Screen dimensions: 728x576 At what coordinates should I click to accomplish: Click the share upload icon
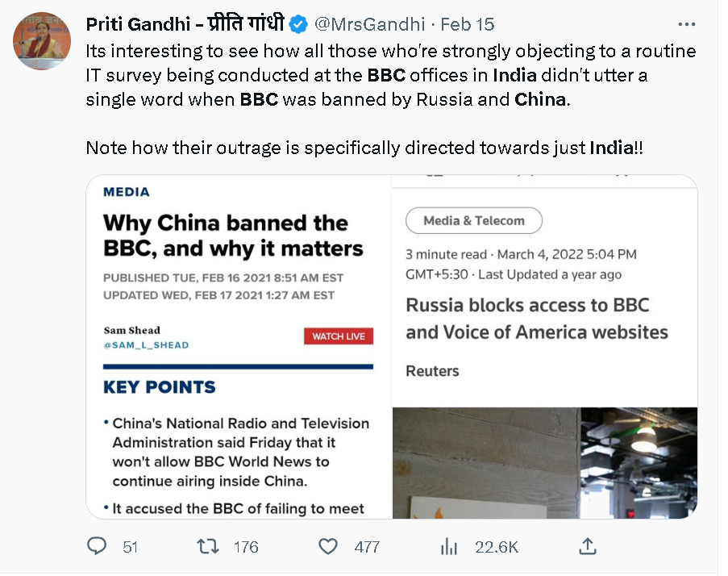(x=588, y=546)
